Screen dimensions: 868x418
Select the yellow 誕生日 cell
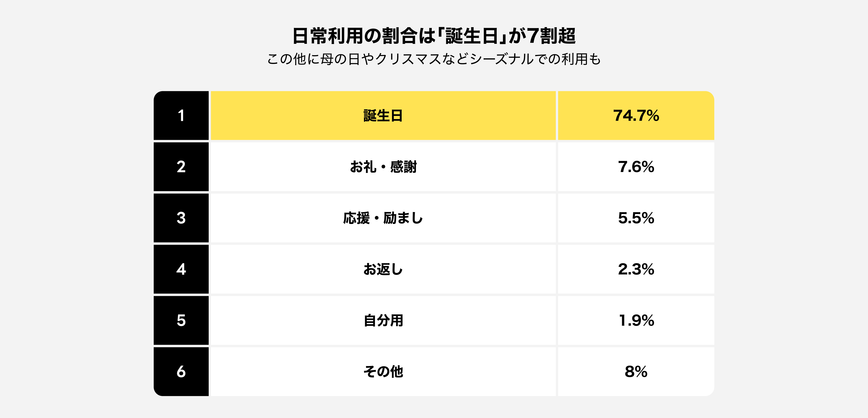pos(383,115)
